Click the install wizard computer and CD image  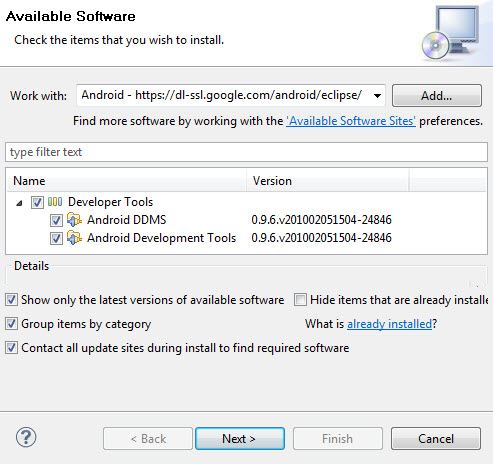click(x=451, y=33)
